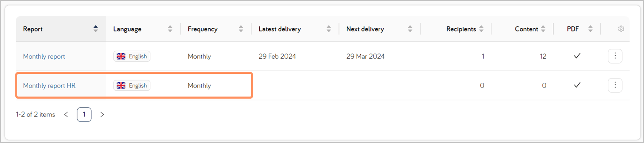Image resolution: width=644 pixels, height=143 pixels.
Task: Sort by PDF column arrows
Action: [590, 29]
